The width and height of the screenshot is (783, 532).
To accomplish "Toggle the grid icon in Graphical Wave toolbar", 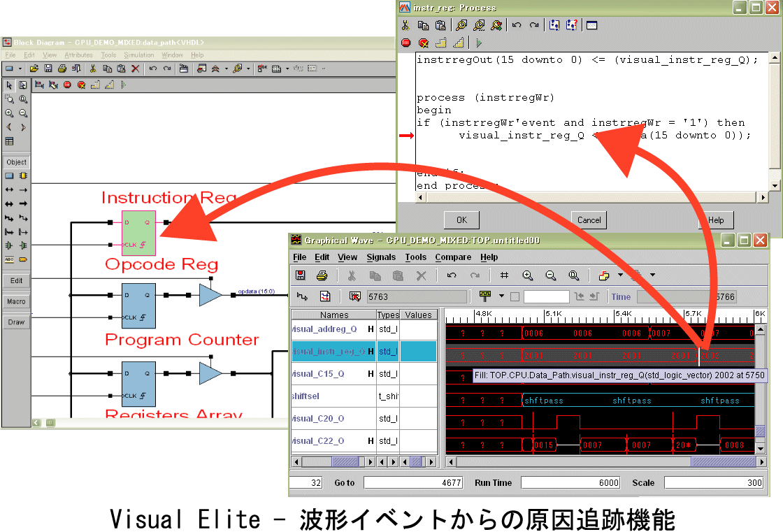I will point(504,275).
